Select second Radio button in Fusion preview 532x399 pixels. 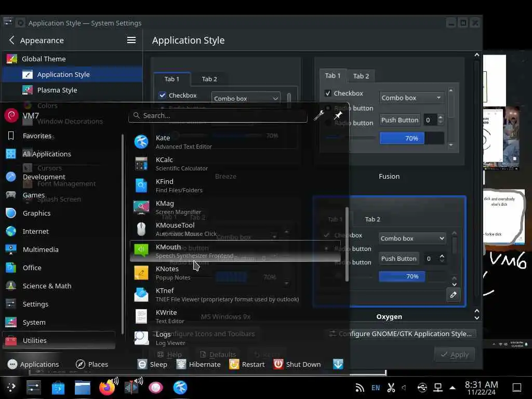[328, 123]
